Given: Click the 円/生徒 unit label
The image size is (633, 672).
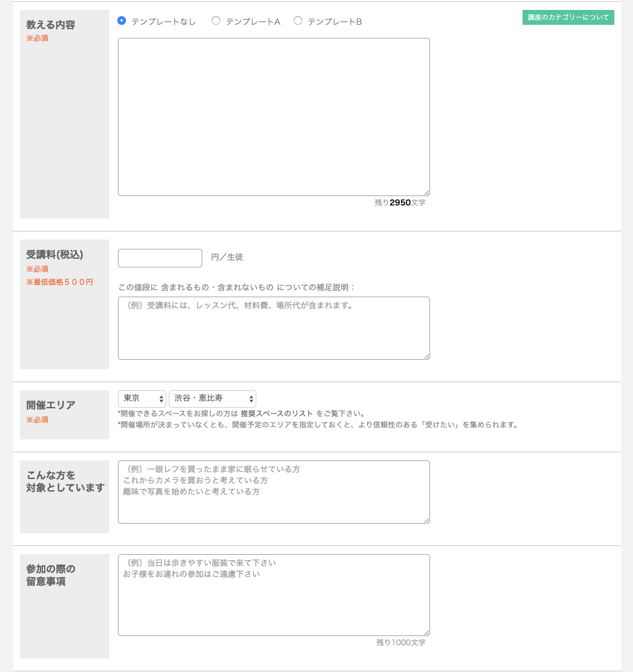Looking at the screenshot, I should pyautogui.click(x=227, y=257).
